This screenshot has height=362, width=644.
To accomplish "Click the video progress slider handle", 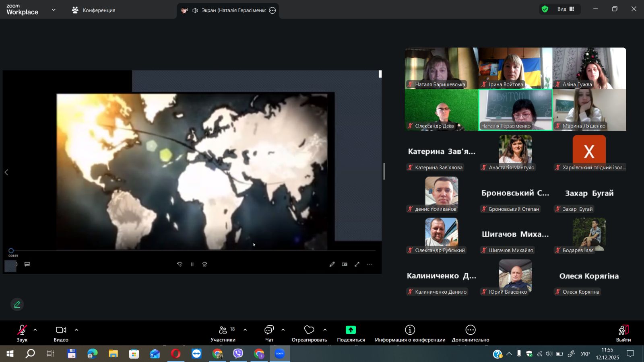I will pyautogui.click(x=11, y=251).
